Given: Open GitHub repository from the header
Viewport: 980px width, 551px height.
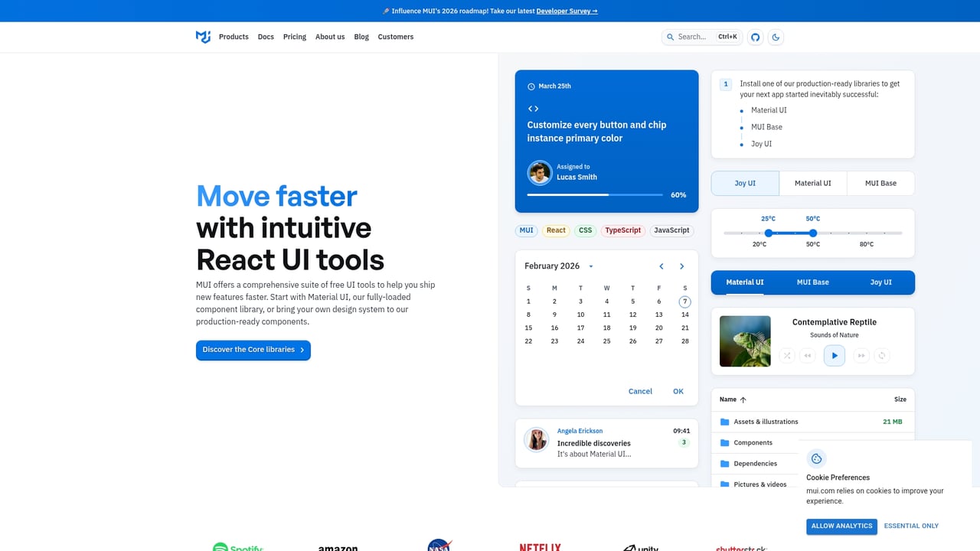Looking at the screenshot, I should 755,37.
